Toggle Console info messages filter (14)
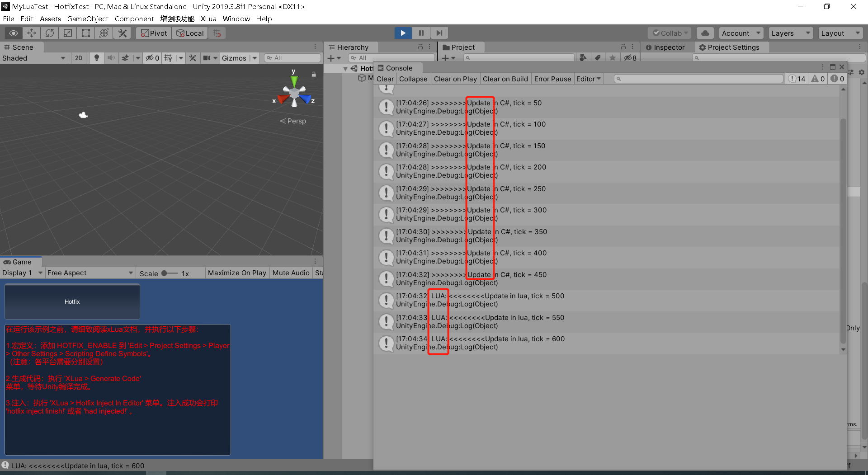 point(797,79)
